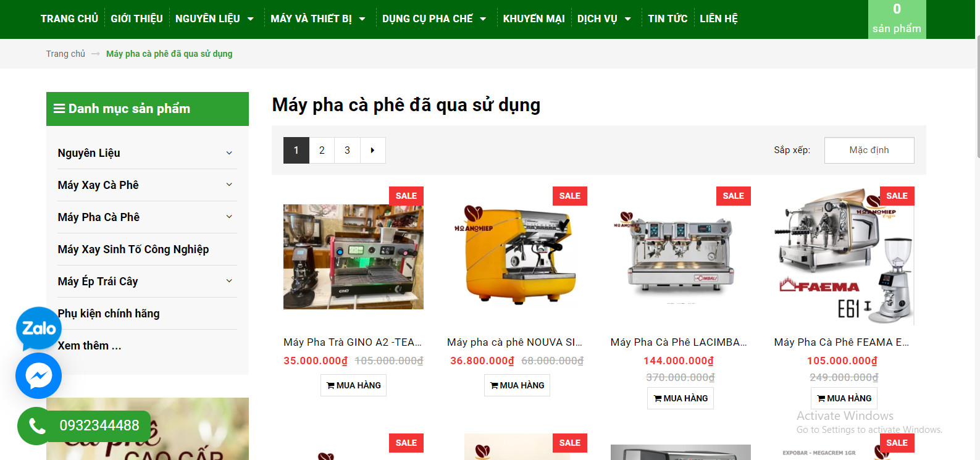Open the Zalo chat icon
Screen dimensions: 980x460
pos(39,328)
